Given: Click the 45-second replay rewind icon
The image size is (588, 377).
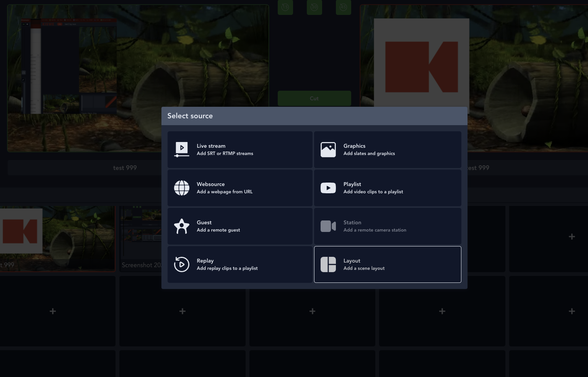Looking at the screenshot, I should [x=344, y=7].
